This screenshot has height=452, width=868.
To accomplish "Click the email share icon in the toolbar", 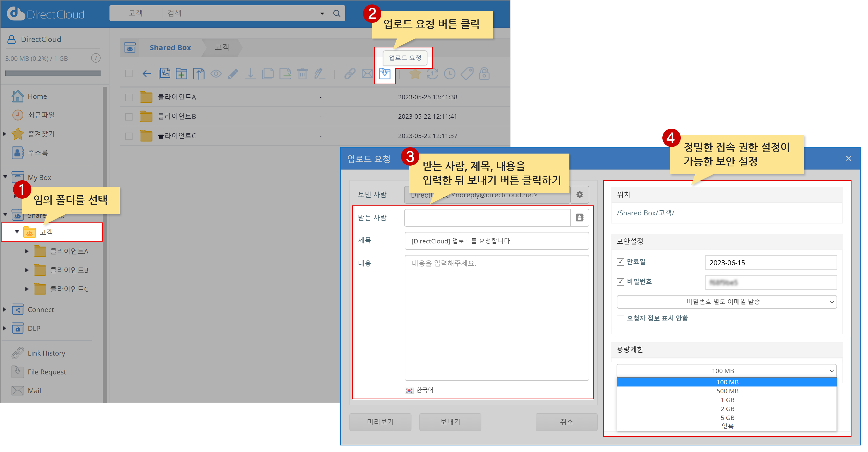I will 368,73.
